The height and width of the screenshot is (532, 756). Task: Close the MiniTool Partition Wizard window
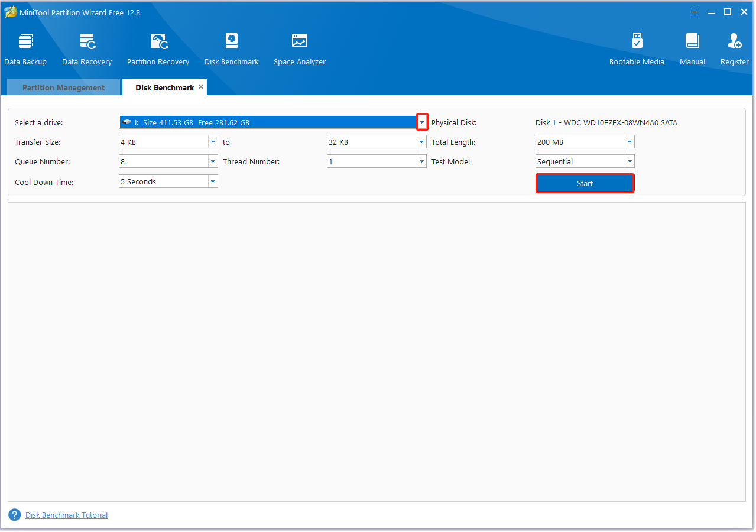[x=744, y=12]
